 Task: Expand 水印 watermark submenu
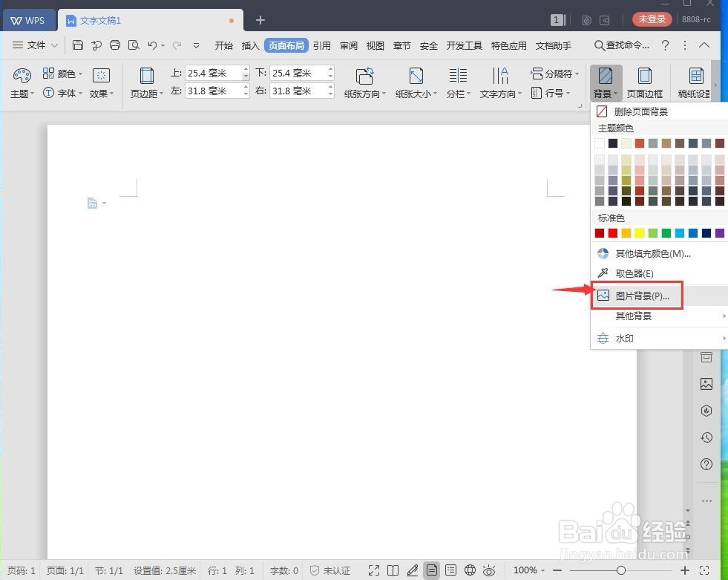tap(659, 339)
